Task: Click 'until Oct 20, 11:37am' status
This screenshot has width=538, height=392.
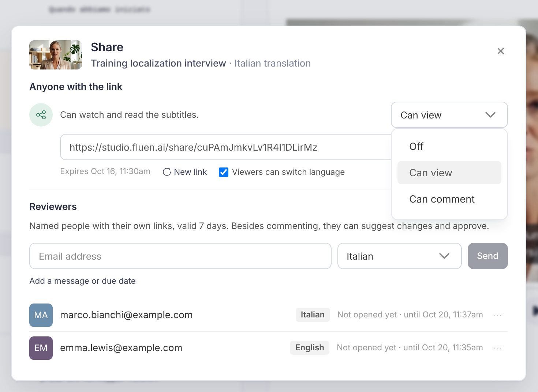Action: click(x=443, y=315)
